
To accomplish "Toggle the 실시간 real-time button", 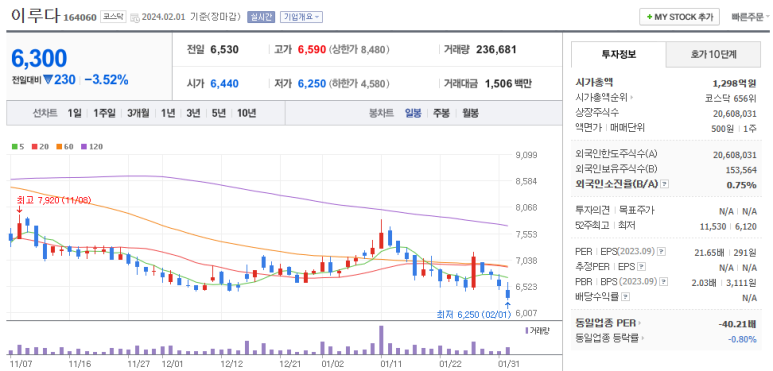I will (x=260, y=17).
